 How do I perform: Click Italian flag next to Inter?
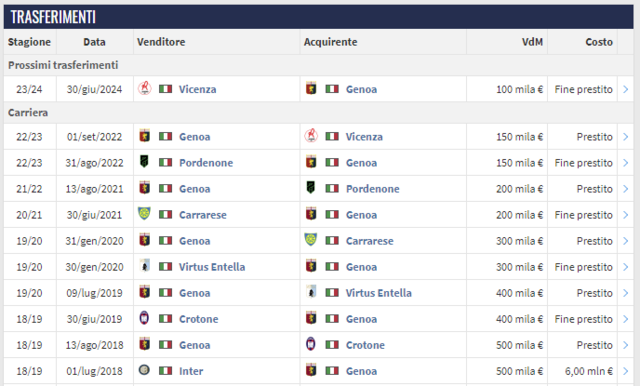point(165,371)
